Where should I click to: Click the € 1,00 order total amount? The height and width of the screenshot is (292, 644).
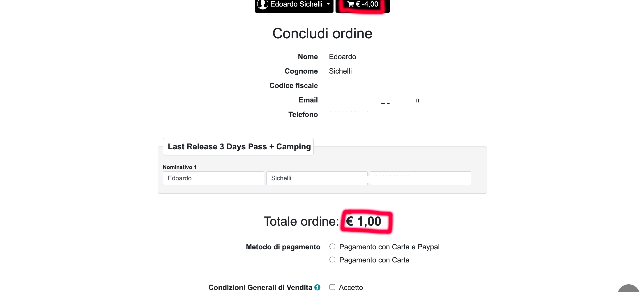(x=363, y=221)
